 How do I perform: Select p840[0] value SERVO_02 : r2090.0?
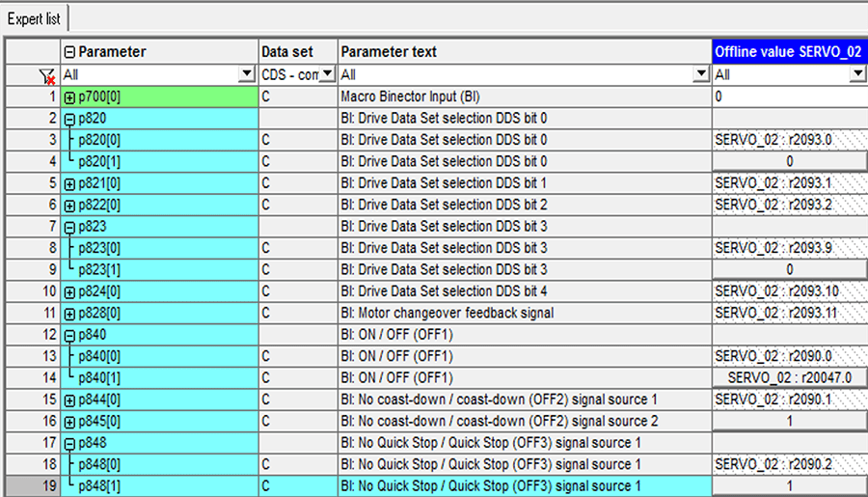pyautogui.click(x=790, y=356)
